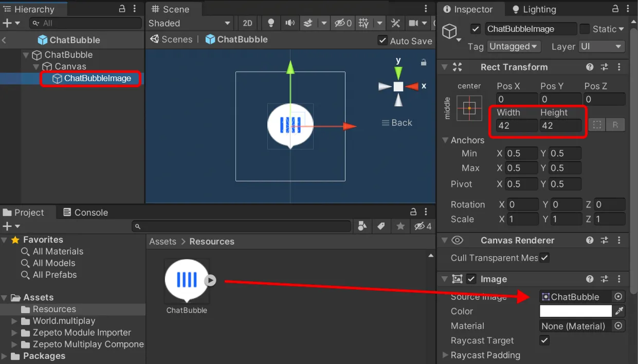Click Project search by type icon

[362, 226]
